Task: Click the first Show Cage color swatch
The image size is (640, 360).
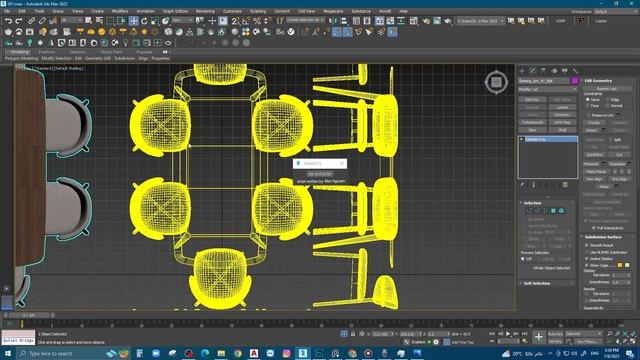Action: (x=620, y=265)
